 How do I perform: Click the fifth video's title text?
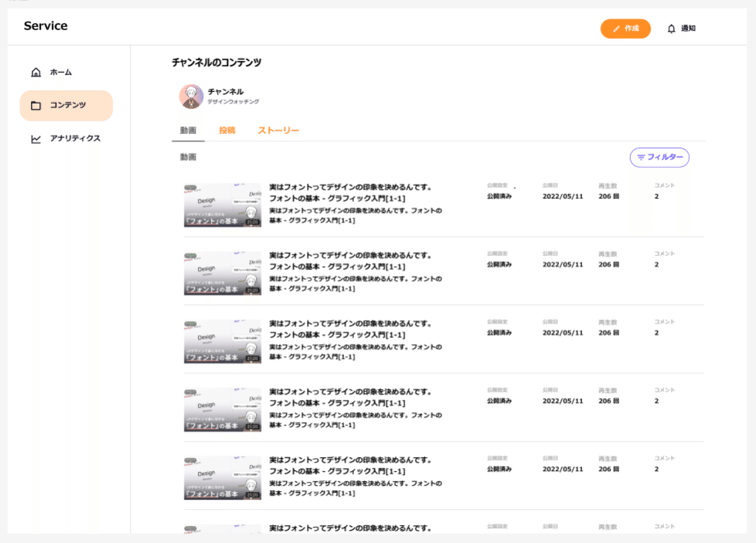350,466
